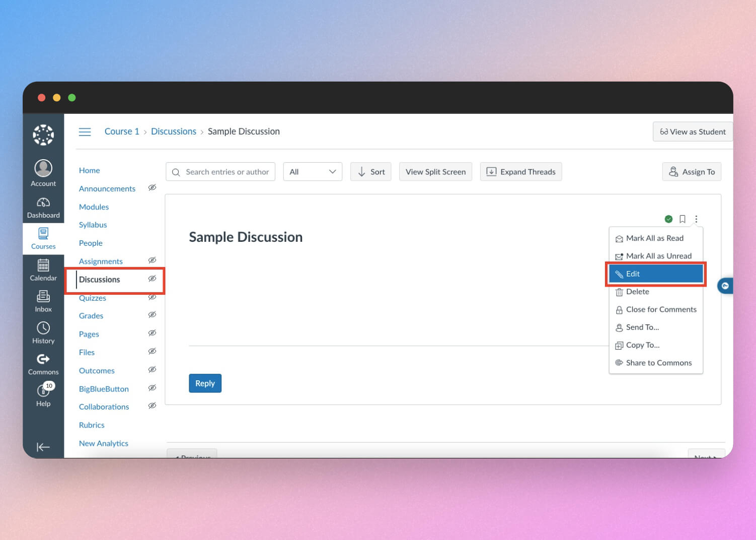Open the Inbox
Screen dimensions: 756x540
point(43,301)
